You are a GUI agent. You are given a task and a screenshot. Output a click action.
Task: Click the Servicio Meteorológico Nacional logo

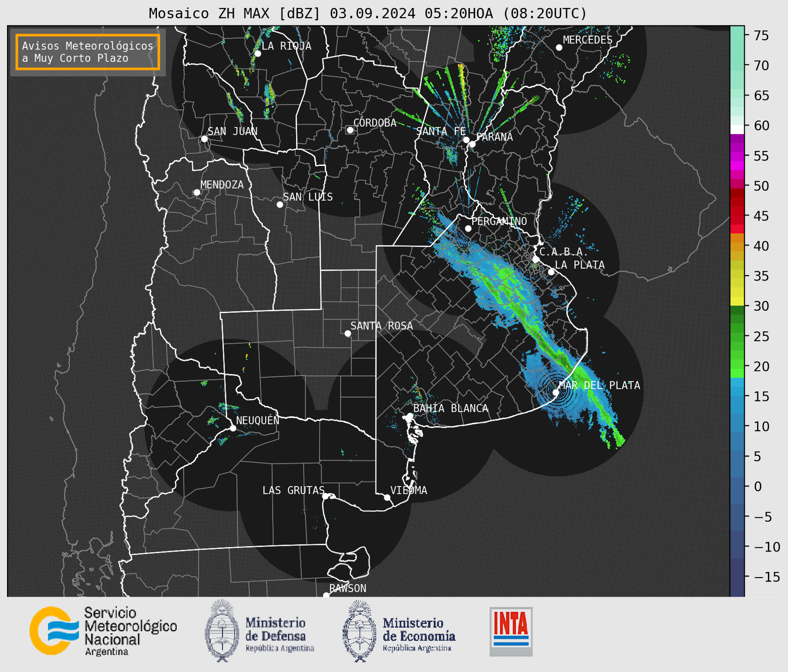pos(104,631)
